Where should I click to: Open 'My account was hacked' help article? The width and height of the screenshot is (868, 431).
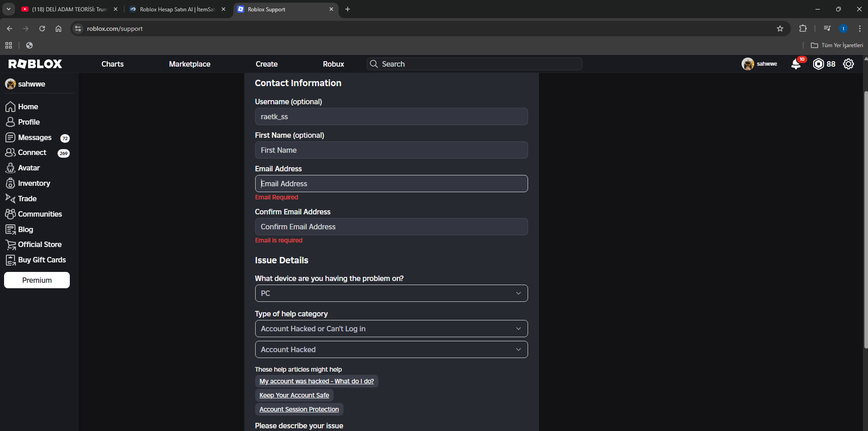(316, 381)
